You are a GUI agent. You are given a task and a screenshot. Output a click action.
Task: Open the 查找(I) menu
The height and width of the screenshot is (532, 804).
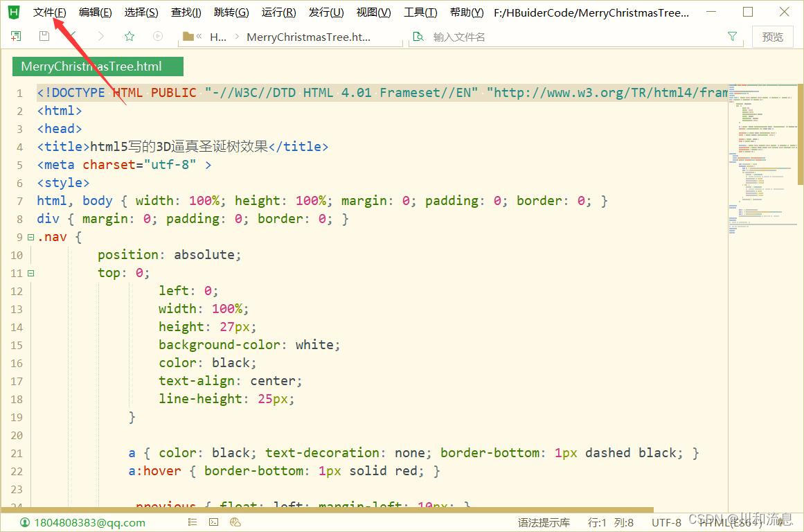(186, 12)
